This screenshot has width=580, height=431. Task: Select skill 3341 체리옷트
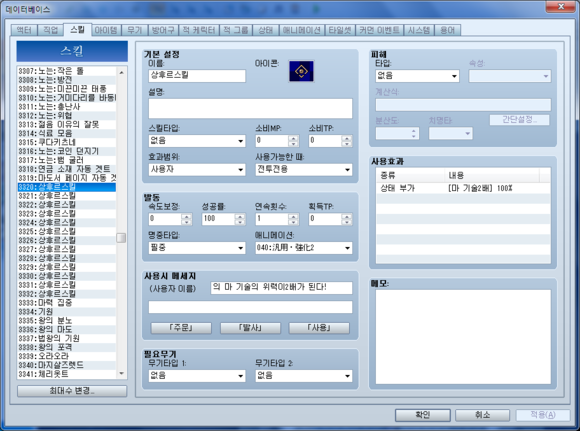67,374
